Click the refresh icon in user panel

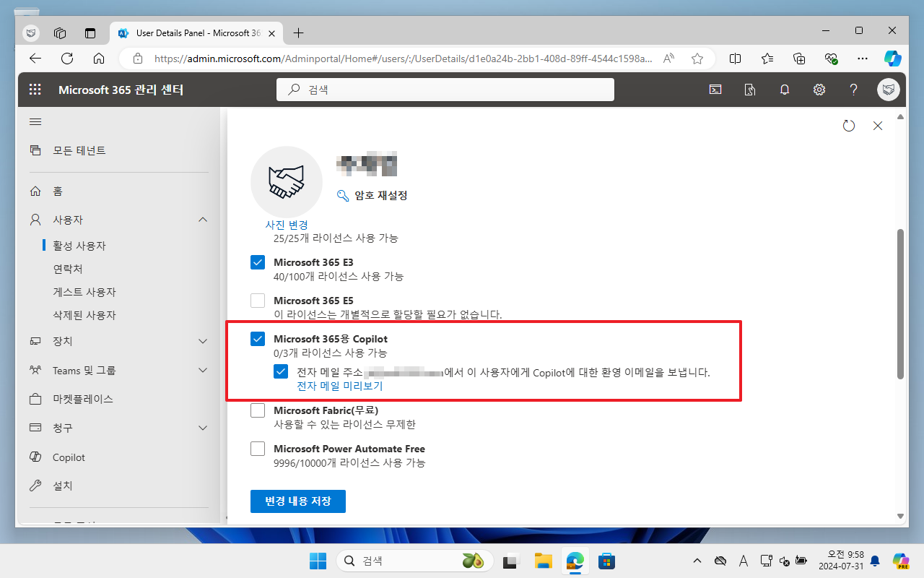coord(849,126)
